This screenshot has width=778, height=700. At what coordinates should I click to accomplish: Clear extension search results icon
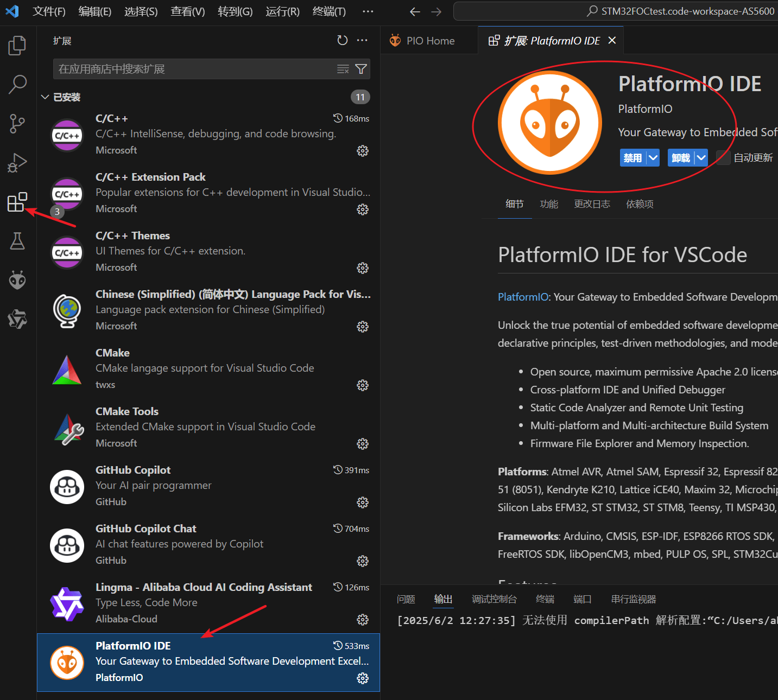[343, 69]
